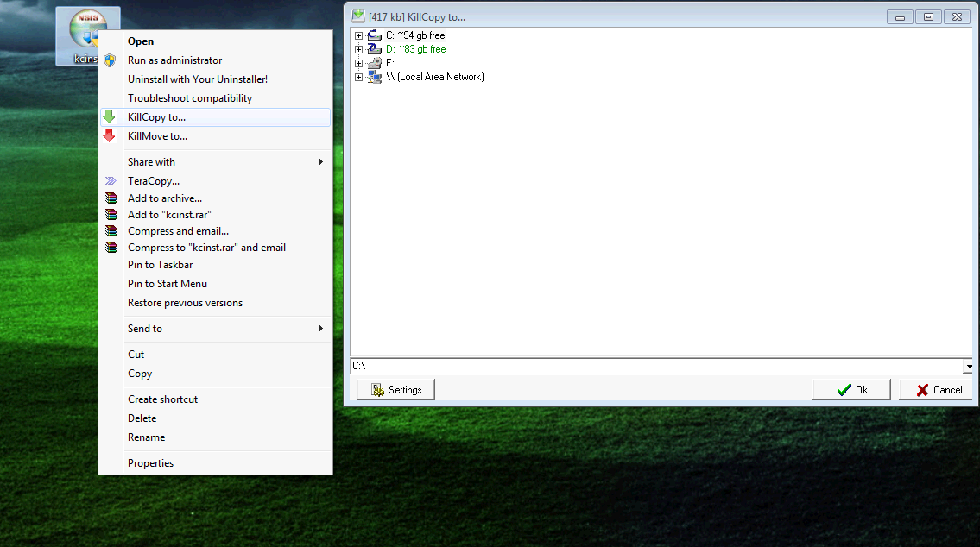
Task: Click the destination path input field
Action: [657, 366]
